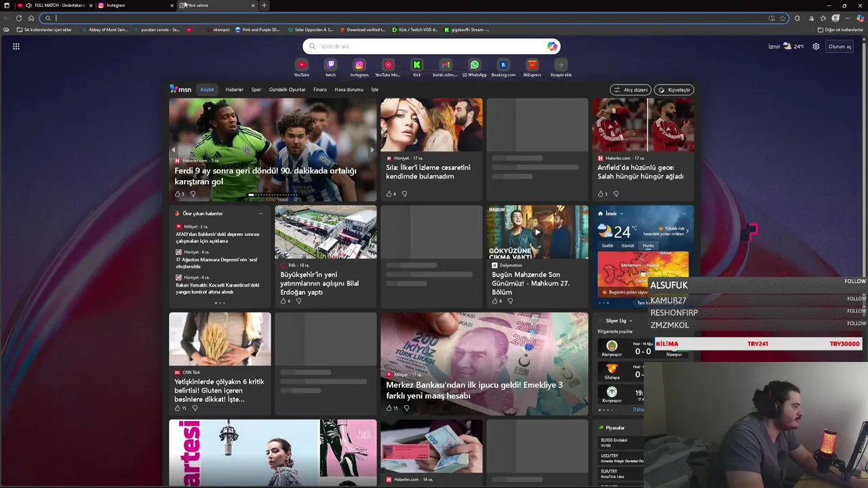Add page to favorites star icon
This screenshot has width=868, height=488.
[783, 18]
